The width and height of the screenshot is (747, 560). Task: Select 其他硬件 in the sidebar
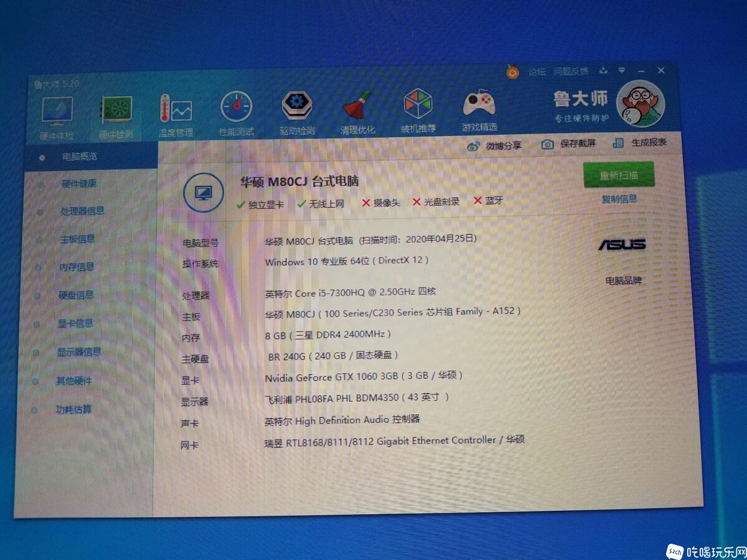point(74,381)
